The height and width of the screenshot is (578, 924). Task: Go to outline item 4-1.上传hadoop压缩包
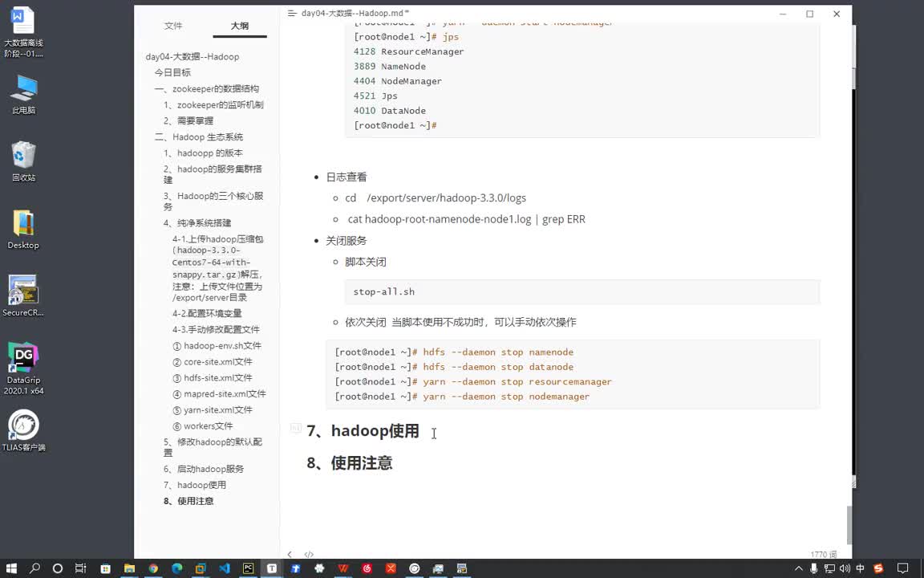(x=217, y=268)
